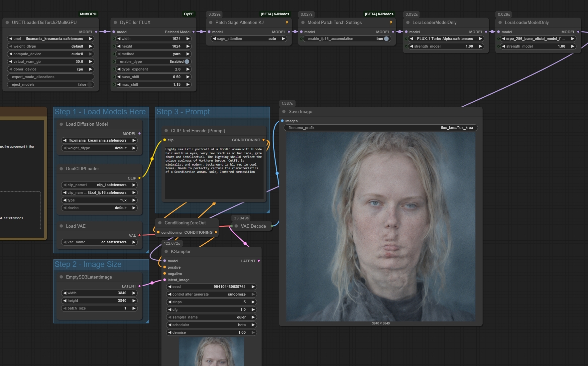
Task: Click the Patch Sage Attention KJ collapse dot
Action: (x=211, y=23)
